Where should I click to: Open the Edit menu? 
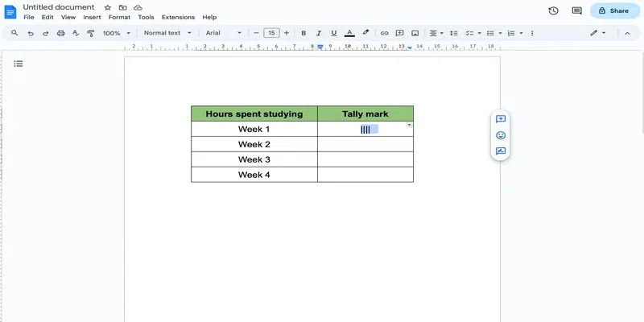point(47,17)
